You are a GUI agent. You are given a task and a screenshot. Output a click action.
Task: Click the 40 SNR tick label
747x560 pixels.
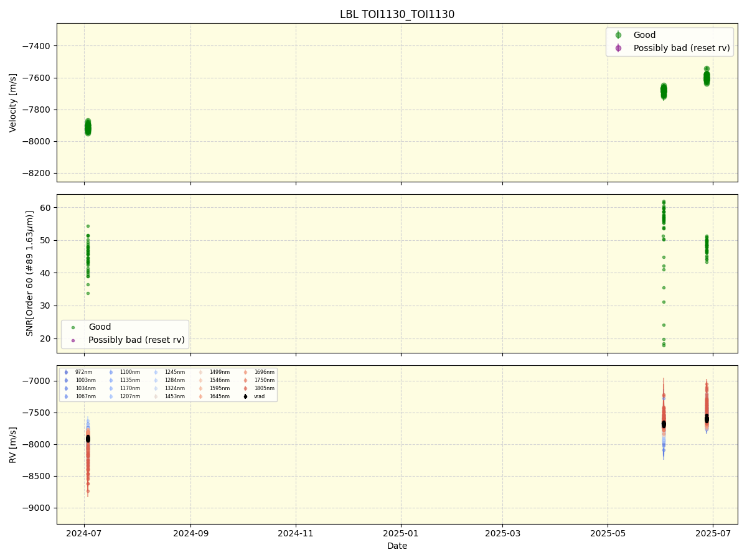pyautogui.click(x=47, y=273)
